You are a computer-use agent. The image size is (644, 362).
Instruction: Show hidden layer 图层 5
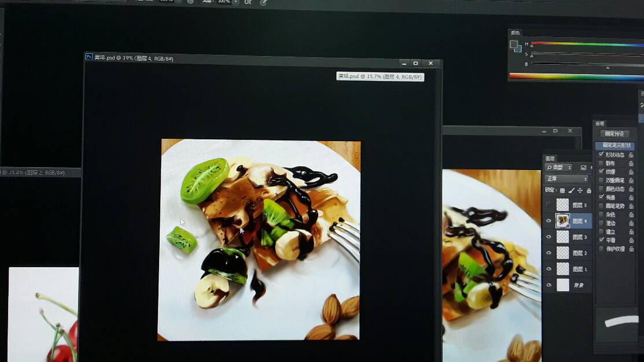549,205
